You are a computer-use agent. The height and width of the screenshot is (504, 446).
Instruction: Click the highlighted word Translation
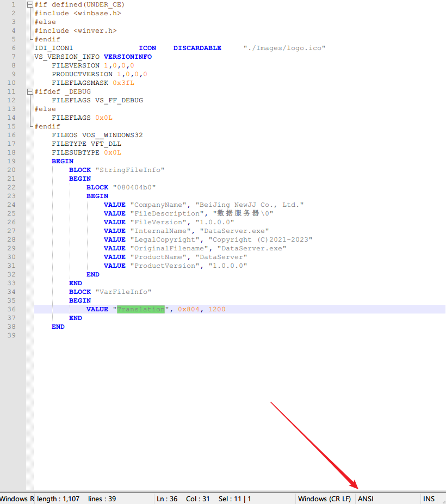[x=141, y=309]
